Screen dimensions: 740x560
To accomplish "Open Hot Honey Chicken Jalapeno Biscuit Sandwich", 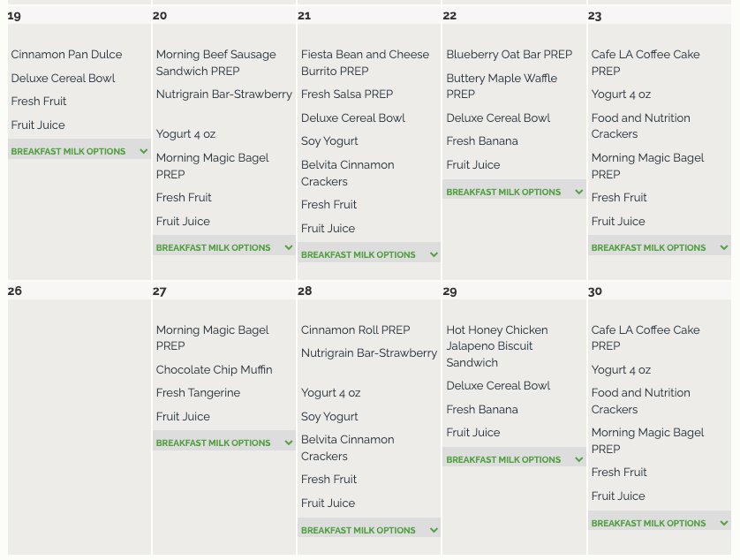I will pyautogui.click(x=496, y=346).
